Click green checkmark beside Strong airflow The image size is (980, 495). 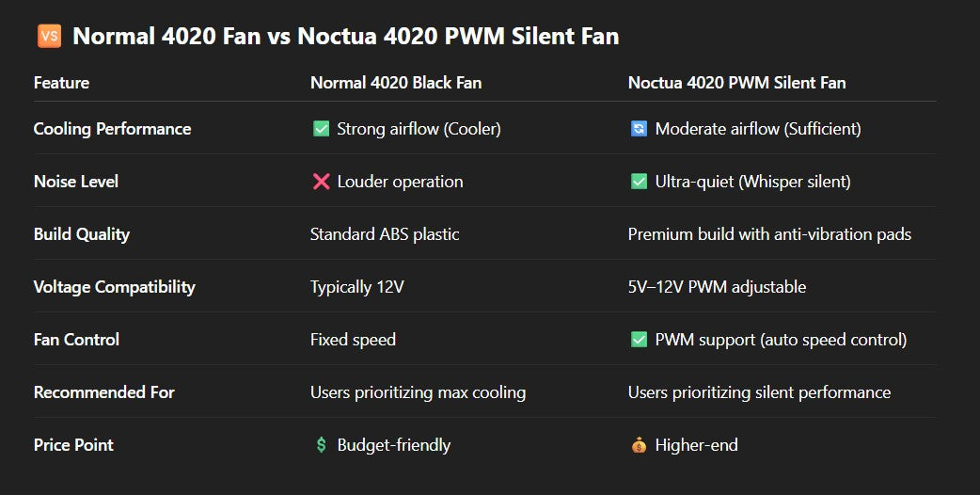point(321,129)
